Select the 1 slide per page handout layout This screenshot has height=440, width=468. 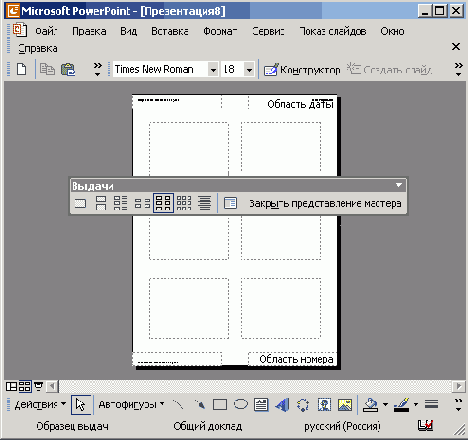[x=80, y=203]
